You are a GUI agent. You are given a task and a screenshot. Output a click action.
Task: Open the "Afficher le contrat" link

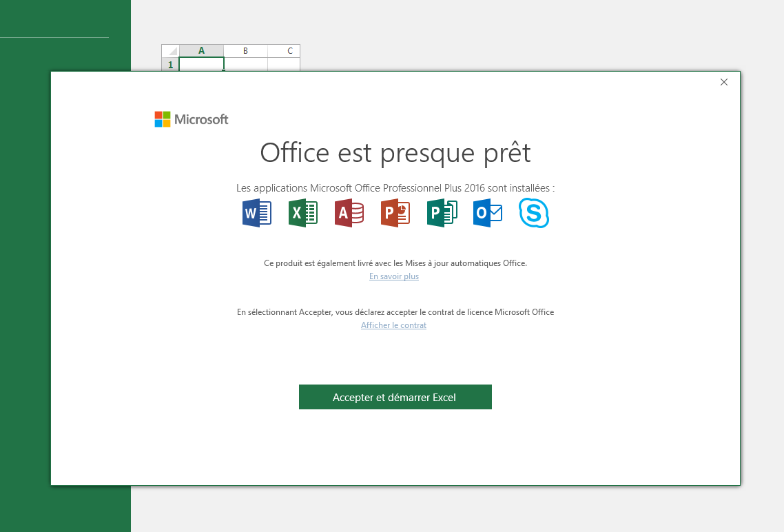point(393,325)
